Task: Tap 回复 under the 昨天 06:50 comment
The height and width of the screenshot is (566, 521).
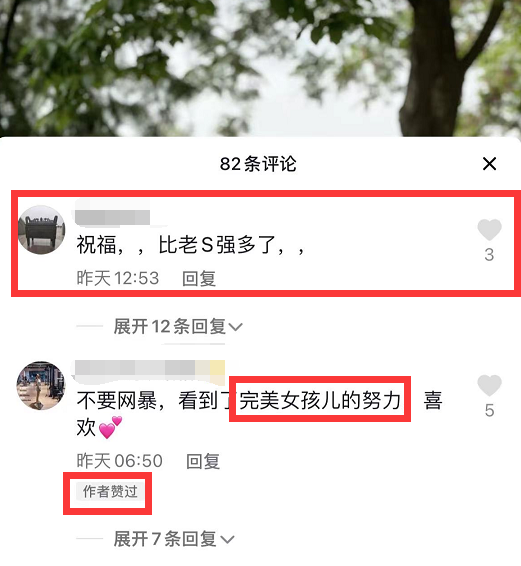Action: click(203, 461)
